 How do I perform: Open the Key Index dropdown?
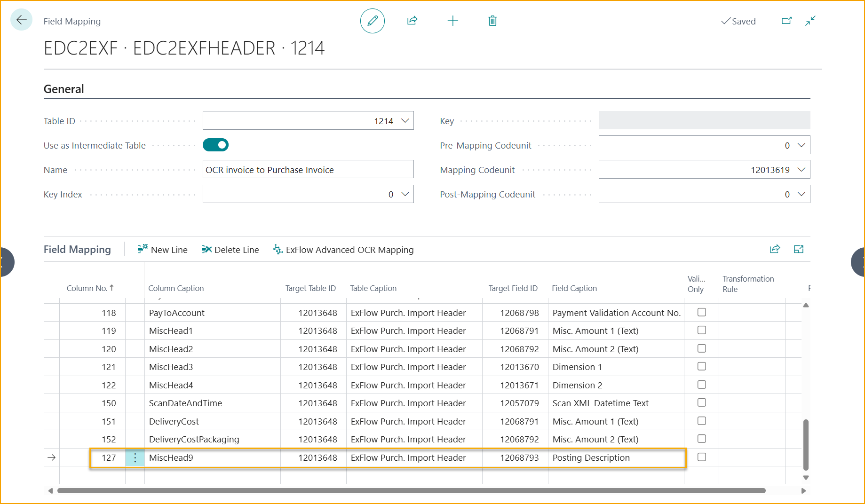click(x=405, y=194)
